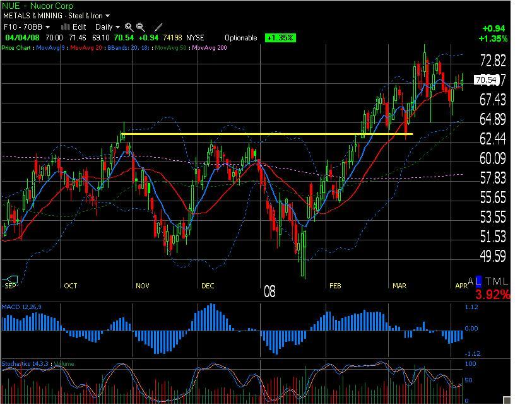Click the Price Chart legend label

coord(16,48)
